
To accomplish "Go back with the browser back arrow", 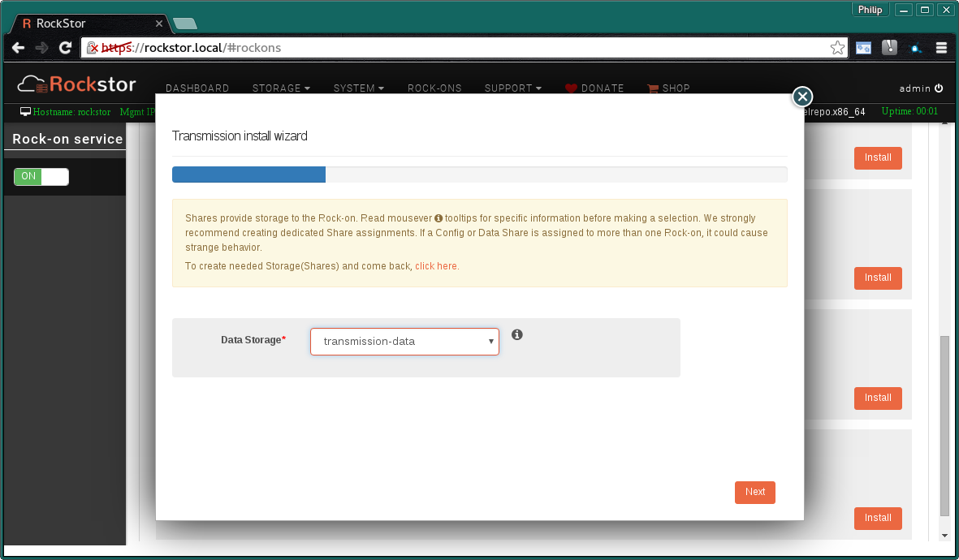I will click(19, 48).
